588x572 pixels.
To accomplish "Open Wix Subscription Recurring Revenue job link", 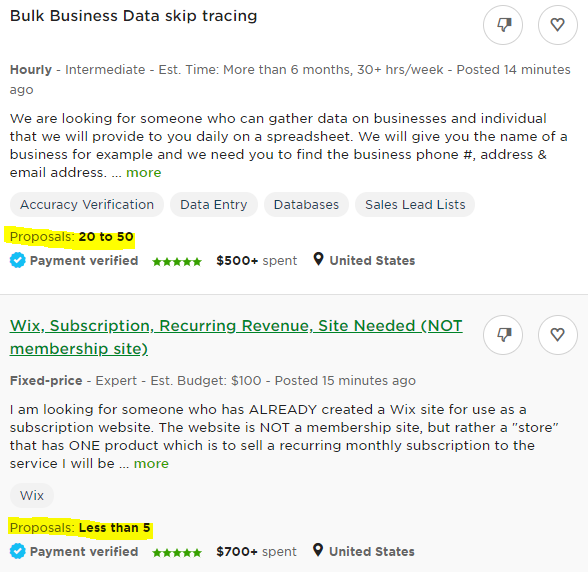I will pyautogui.click(x=236, y=337).
